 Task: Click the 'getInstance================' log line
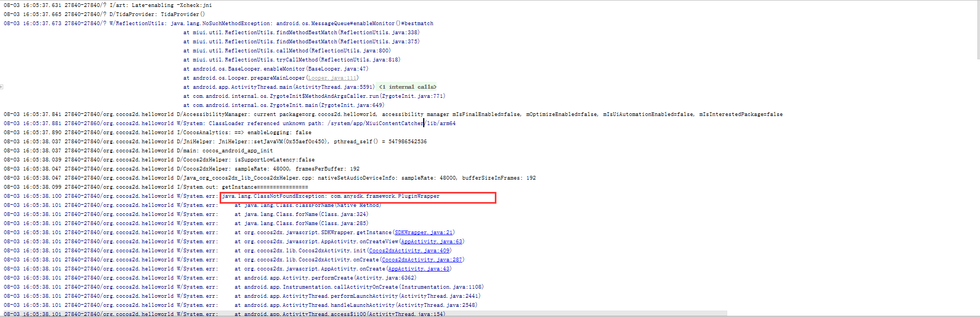[x=156, y=187]
